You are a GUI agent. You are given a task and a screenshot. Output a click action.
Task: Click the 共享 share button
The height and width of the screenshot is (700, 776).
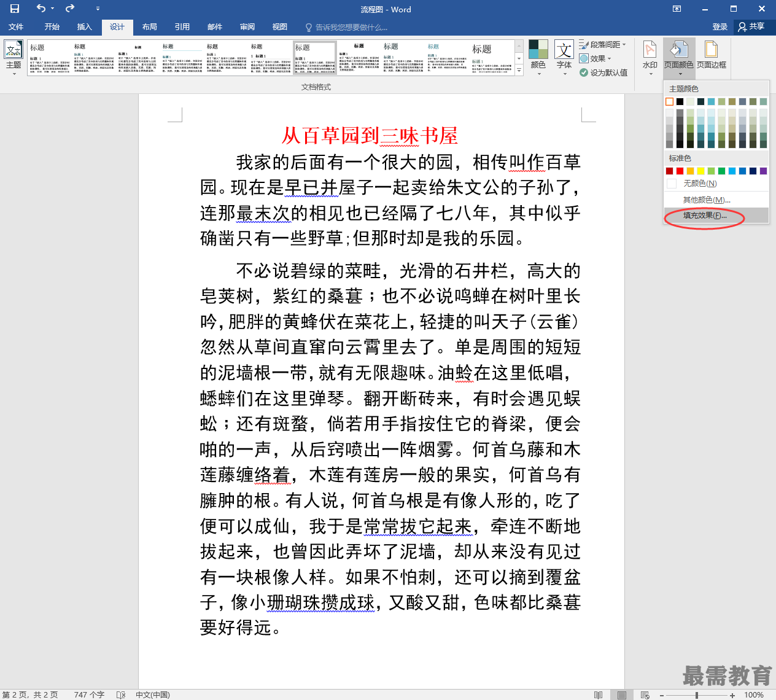click(752, 26)
